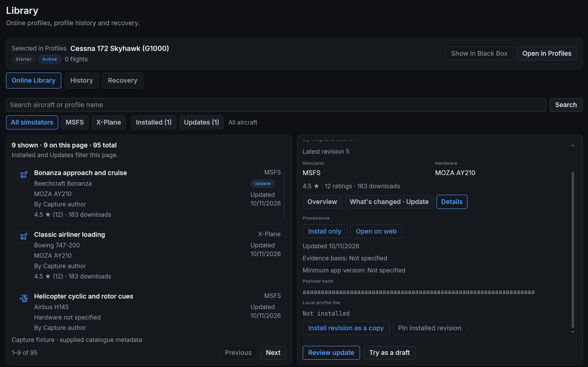This screenshot has width=588, height=367.
Task: Open the History tab
Action: (82, 80)
